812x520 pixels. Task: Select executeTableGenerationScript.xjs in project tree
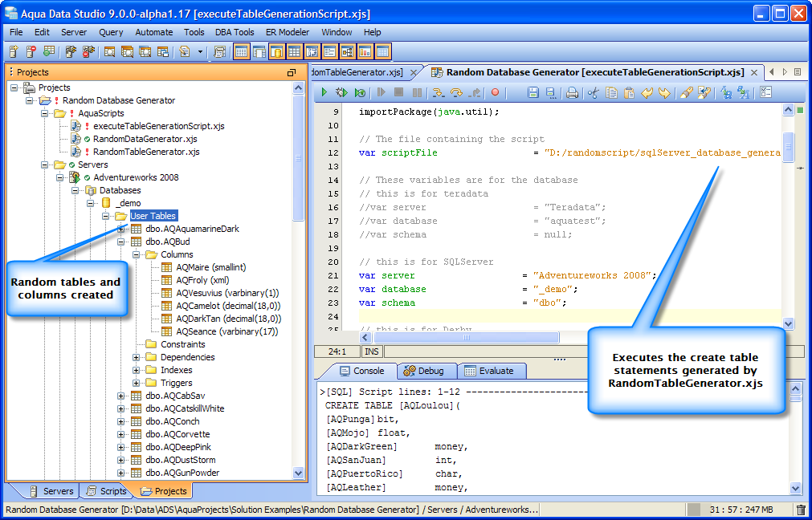point(158,126)
